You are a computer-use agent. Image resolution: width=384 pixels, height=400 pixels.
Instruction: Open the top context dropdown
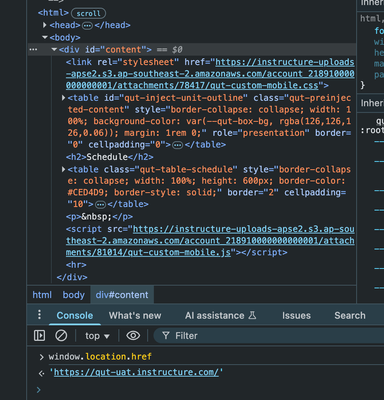pyautogui.click(x=97, y=336)
